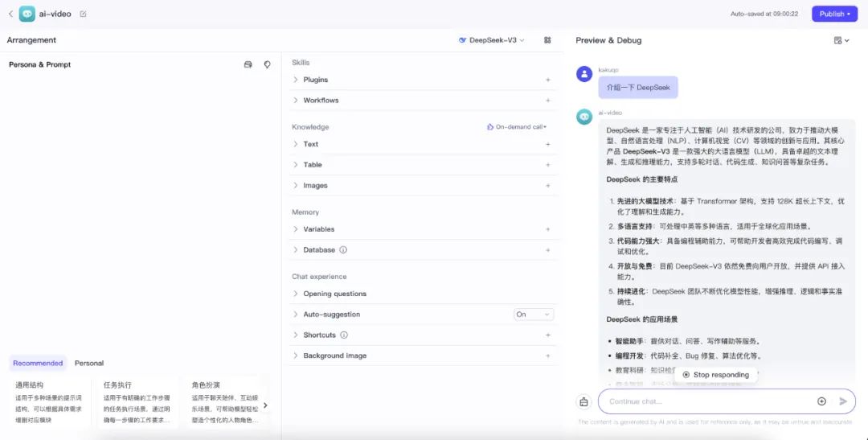This screenshot has height=440, width=868.
Task: Click the Skills section label
Action: tap(301, 63)
